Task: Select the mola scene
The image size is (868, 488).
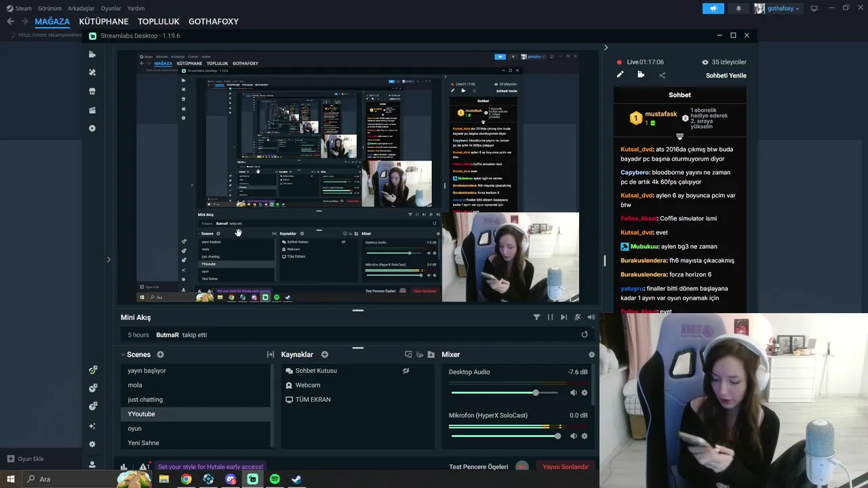Action: pyautogui.click(x=195, y=385)
